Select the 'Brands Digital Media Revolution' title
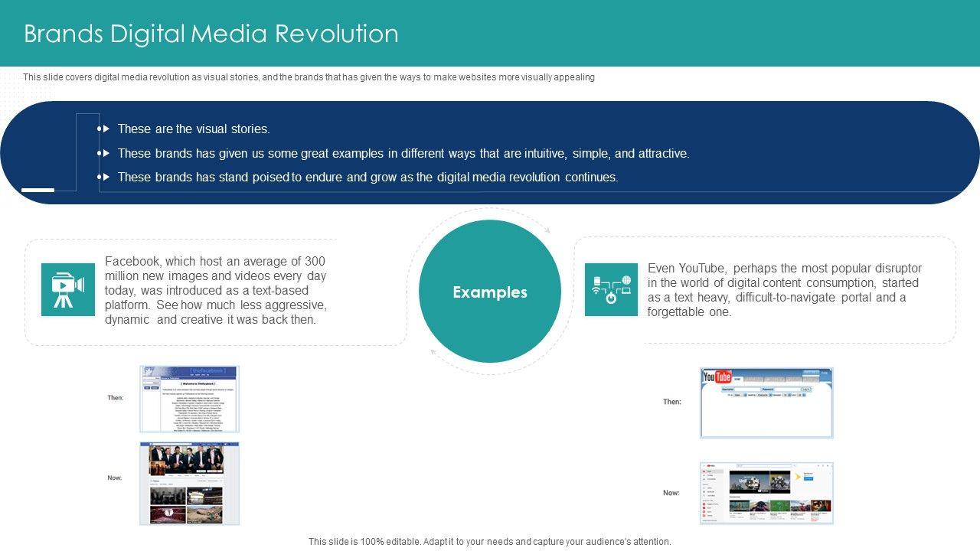980x551 pixels. click(x=211, y=34)
